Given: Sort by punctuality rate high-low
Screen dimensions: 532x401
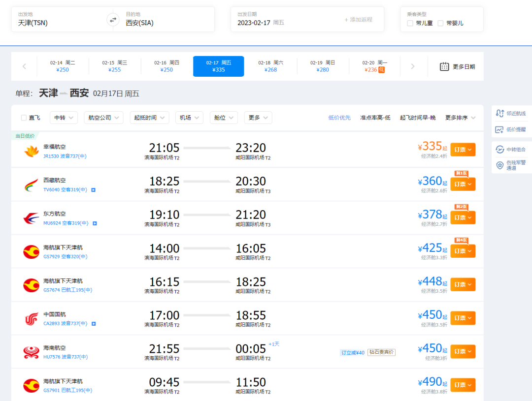Looking at the screenshot, I should click(x=375, y=118).
